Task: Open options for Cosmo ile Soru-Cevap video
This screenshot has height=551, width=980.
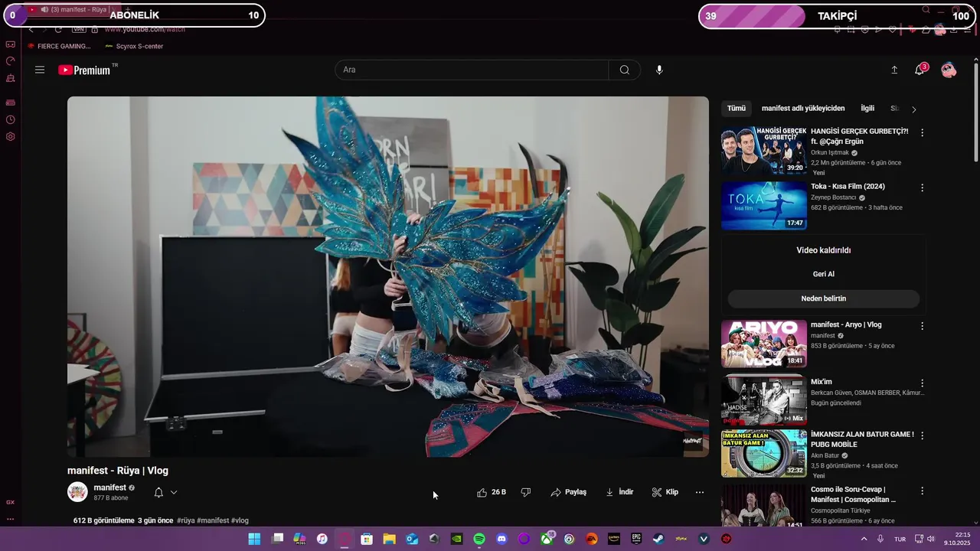Action: [922, 491]
